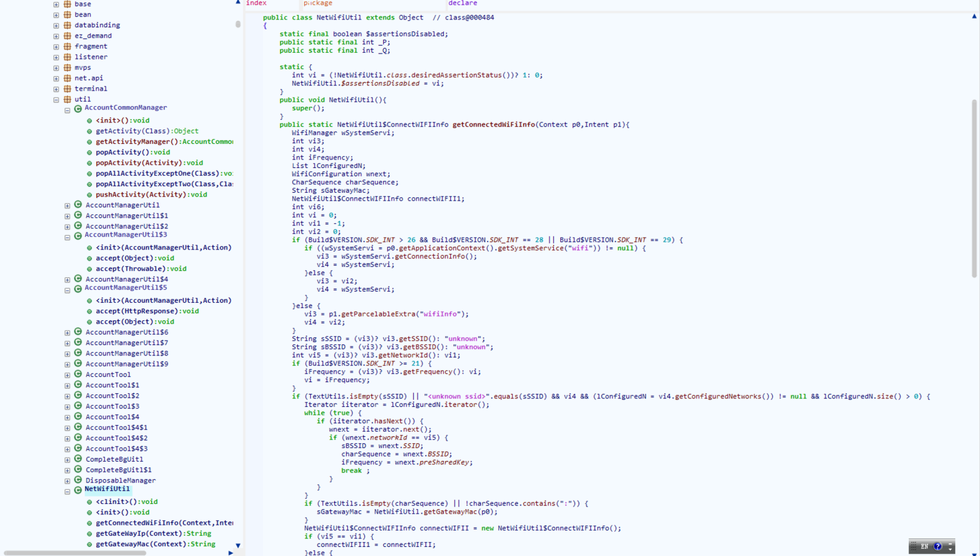Expand the AccountManagerUtil class node

click(x=67, y=206)
